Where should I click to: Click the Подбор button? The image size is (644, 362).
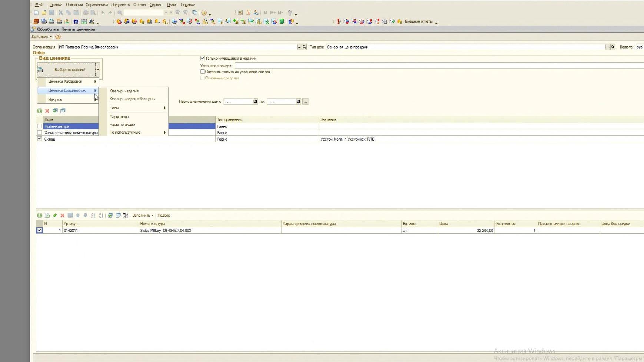pos(164,215)
